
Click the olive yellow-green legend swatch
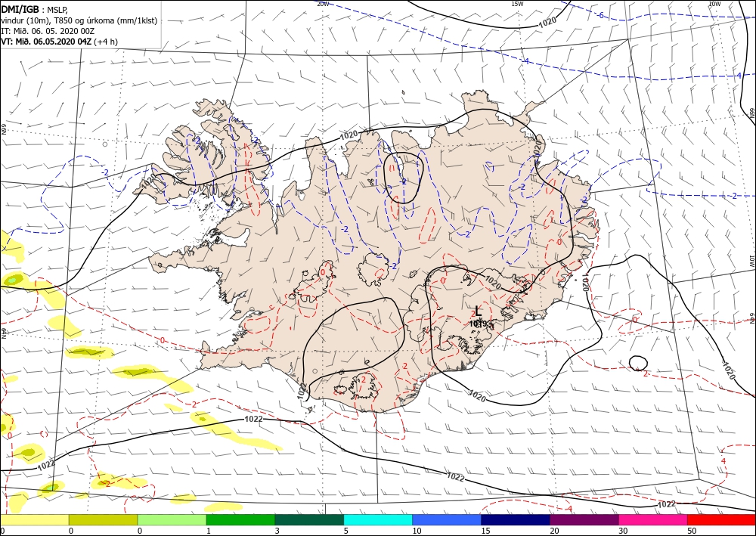[x=103, y=519]
